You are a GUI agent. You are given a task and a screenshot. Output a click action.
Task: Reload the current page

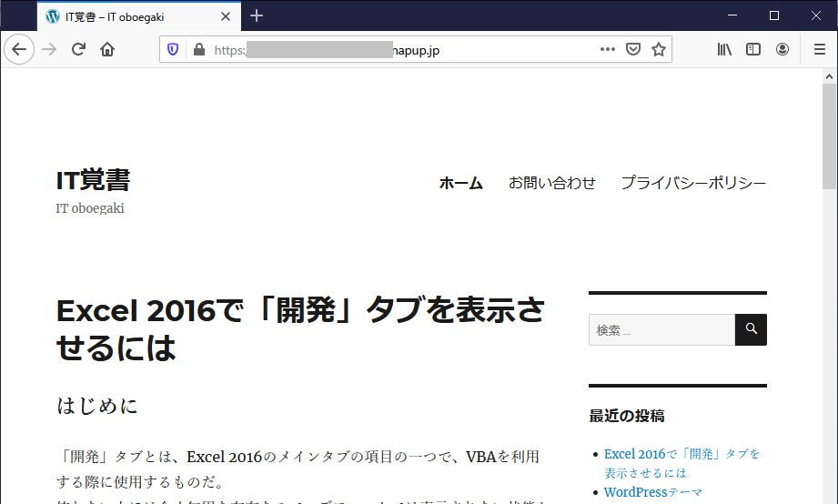78,50
